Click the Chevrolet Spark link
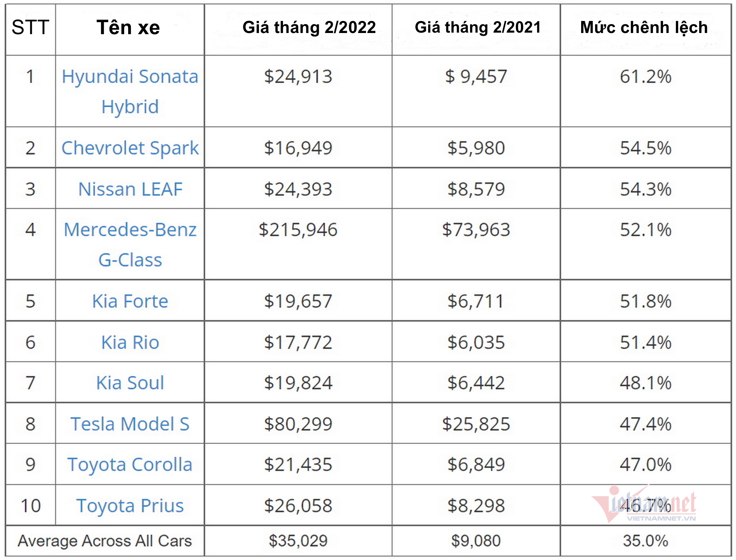 pyautogui.click(x=130, y=148)
